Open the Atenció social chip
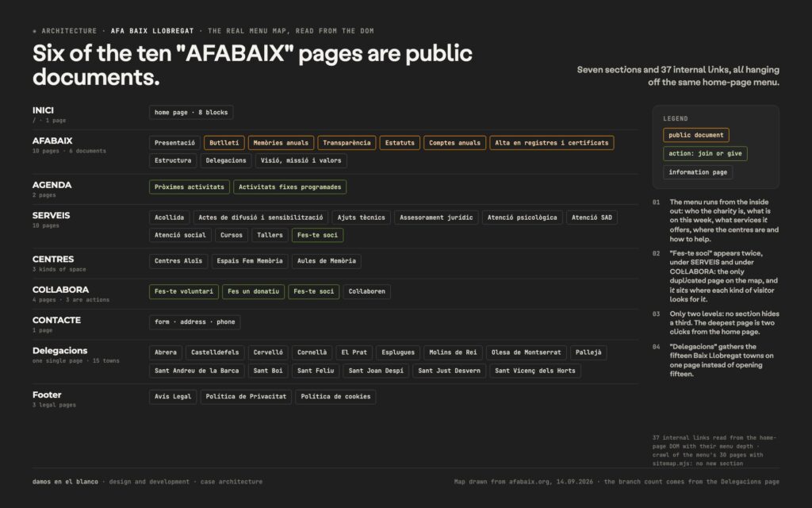This screenshot has height=508, width=812. click(180, 235)
